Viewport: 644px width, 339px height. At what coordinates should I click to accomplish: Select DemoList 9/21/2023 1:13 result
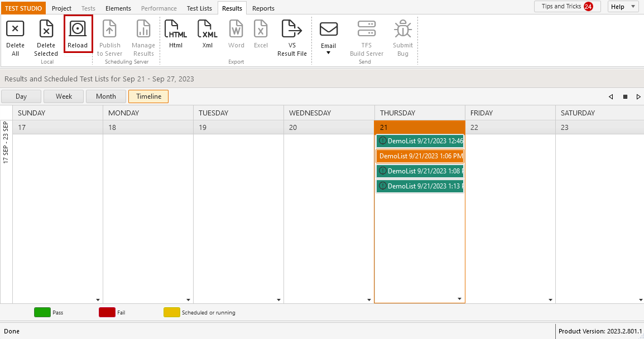(x=420, y=186)
